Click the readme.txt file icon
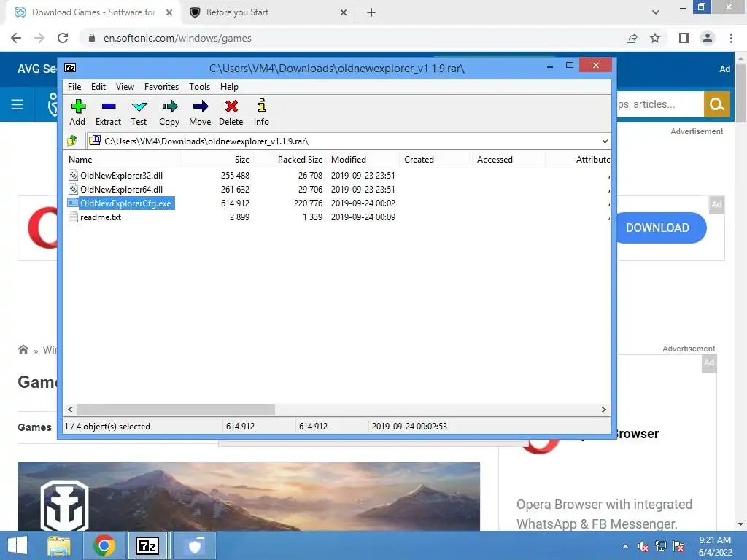 click(73, 217)
